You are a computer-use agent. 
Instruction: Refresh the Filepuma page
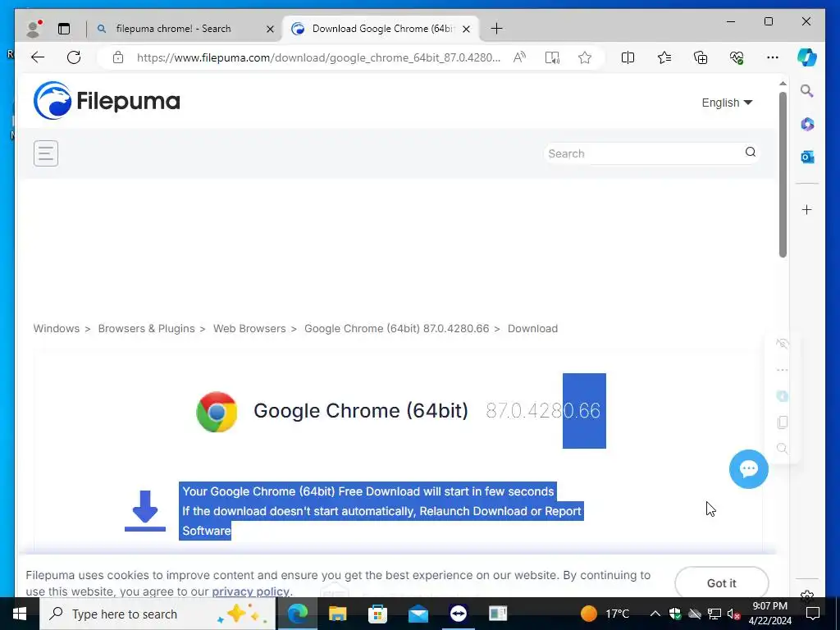tap(74, 57)
